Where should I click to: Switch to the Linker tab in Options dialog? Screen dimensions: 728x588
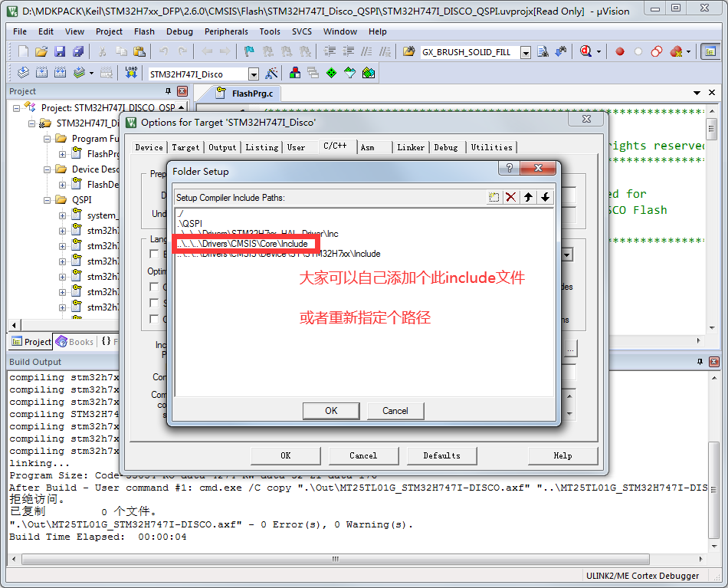[411, 147]
